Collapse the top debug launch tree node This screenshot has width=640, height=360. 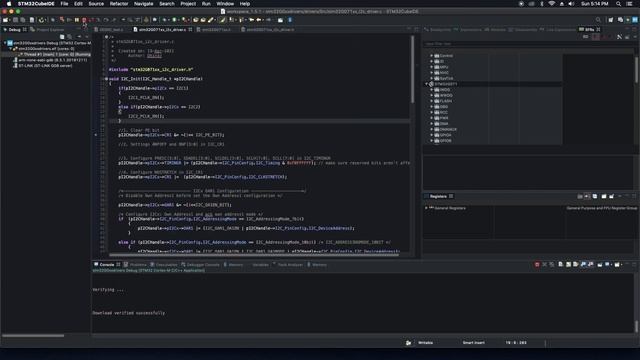tap(5, 43)
